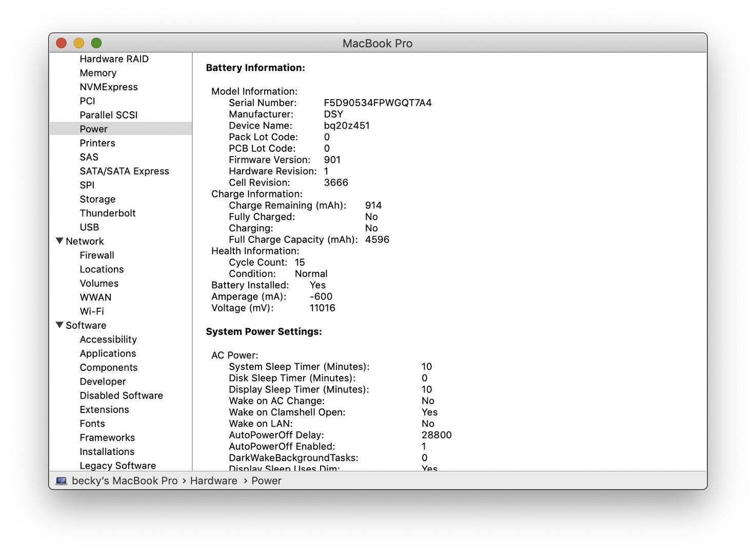Image resolution: width=756 pixels, height=554 pixels.
Task: Click serial number F5D90534FPWGQT7A4
Action: tap(377, 103)
